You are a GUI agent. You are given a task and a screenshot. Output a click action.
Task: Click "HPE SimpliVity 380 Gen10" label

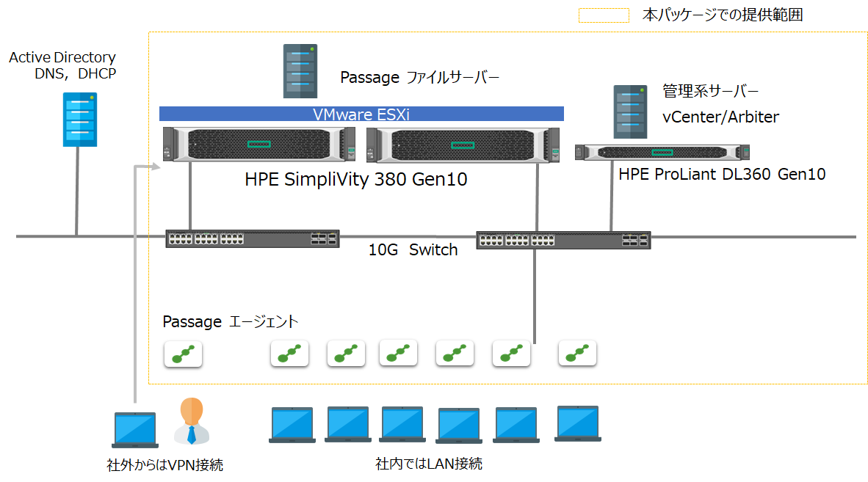(x=356, y=179)
